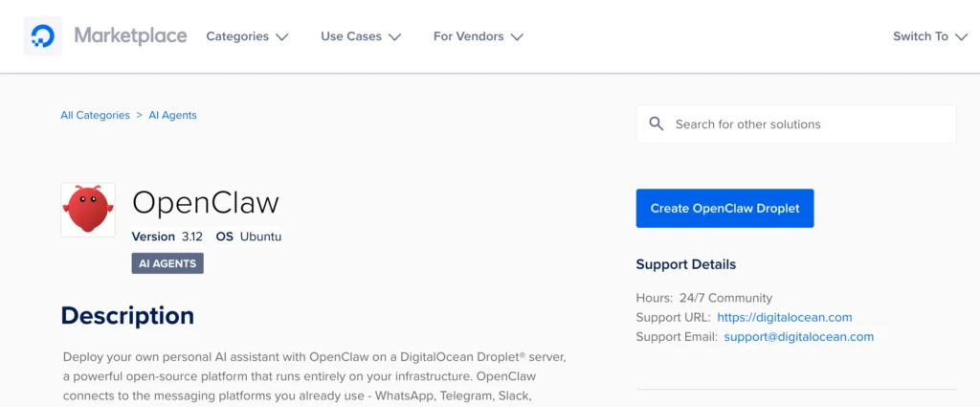The width and height of the screenshot is (980, 407).
Task: Click the OpenClaw title heading
Action: (x=206, y=203)
